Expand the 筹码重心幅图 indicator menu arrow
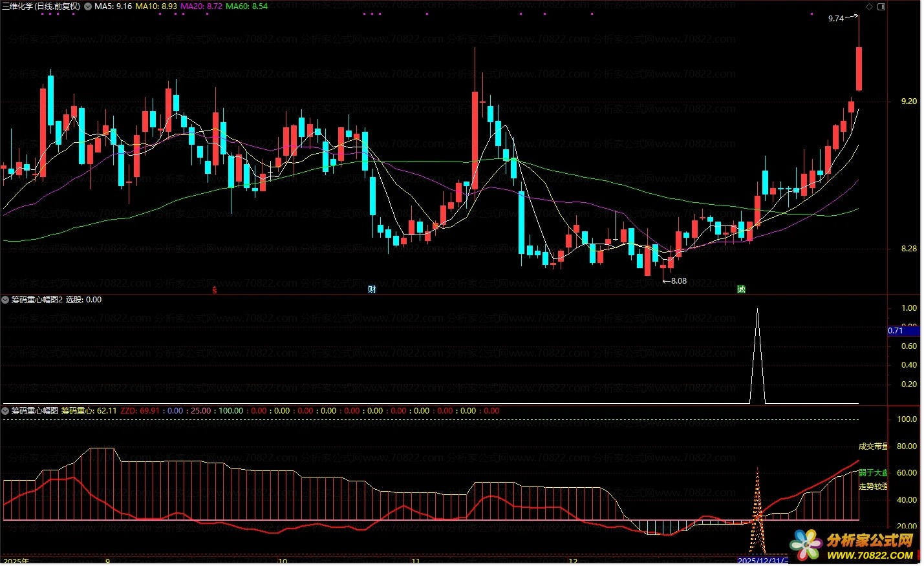The image size is (924, 566). click(x=5, y=411)
